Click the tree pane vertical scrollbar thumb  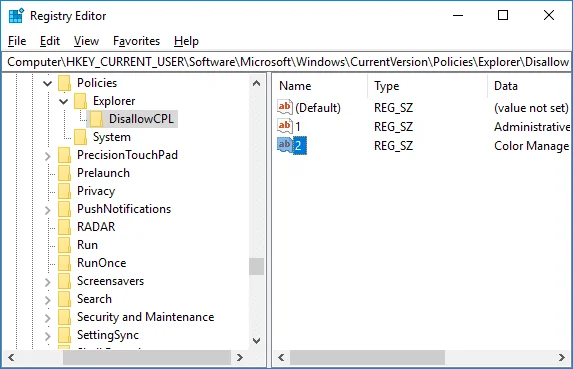coord(257,266)
